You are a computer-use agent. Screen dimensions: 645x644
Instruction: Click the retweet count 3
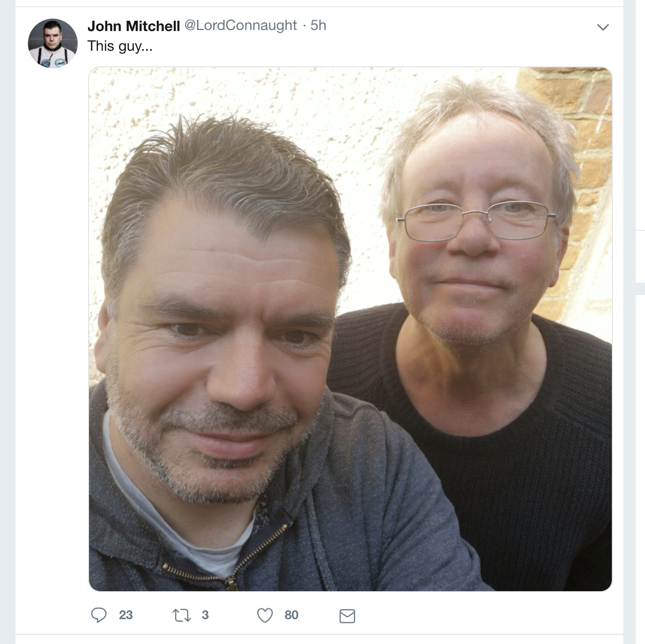click(x=205, y=615)
